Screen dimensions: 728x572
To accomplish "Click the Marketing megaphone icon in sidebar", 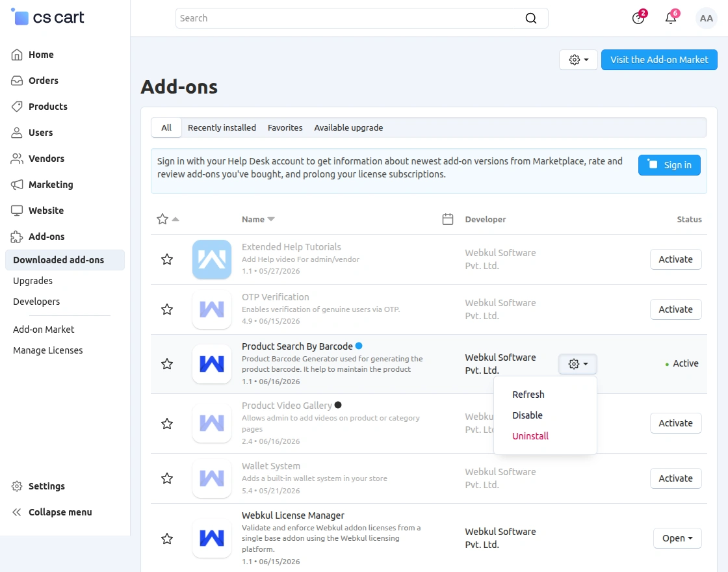I will (17, 185).
